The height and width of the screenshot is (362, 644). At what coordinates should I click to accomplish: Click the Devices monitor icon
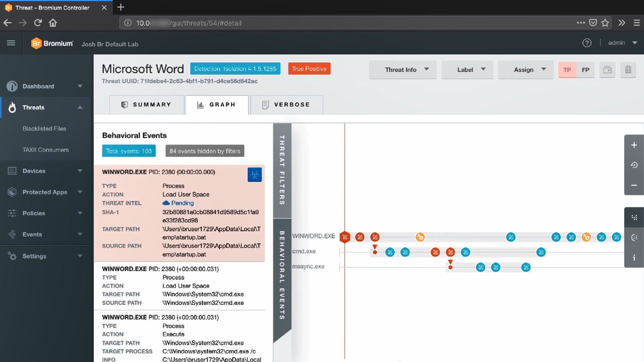point(12,171)
